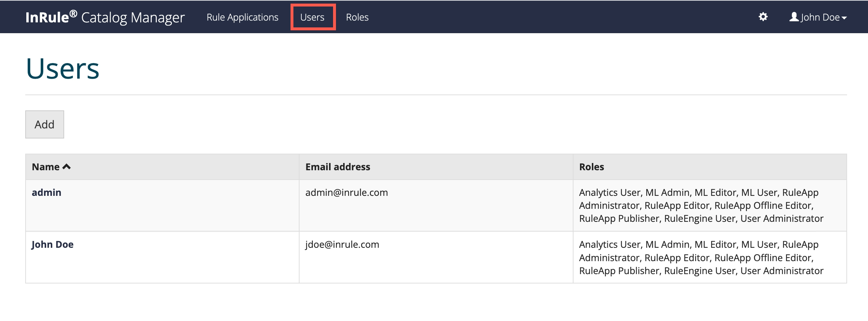
Task: Click the Roles column header in the table
Action: tap(591, 167)
